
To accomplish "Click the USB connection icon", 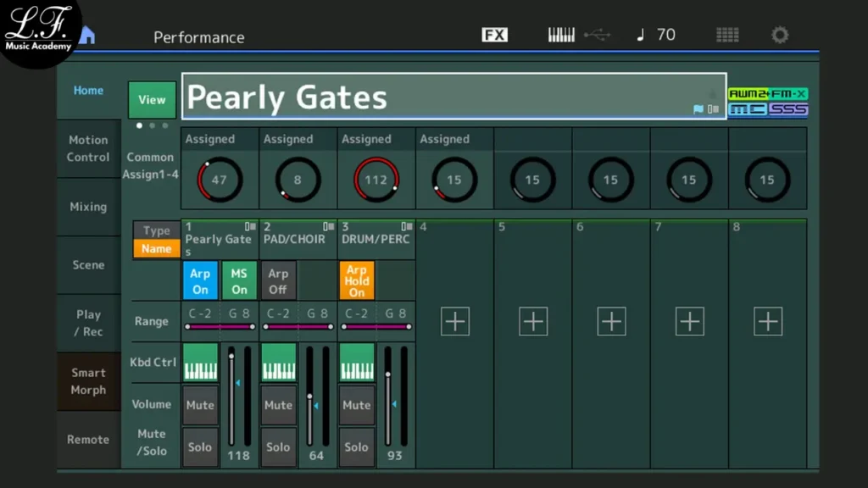I will [x=597, y=35].
